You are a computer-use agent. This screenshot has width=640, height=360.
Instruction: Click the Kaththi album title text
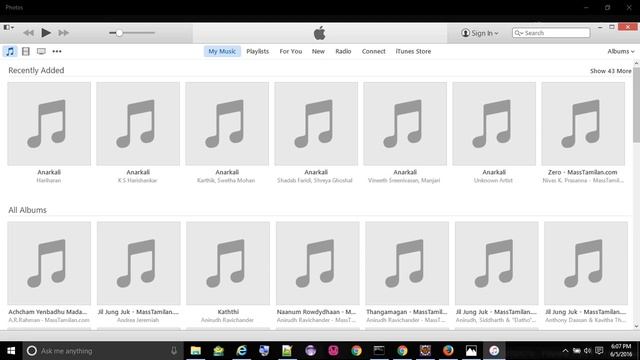point(228,312)
